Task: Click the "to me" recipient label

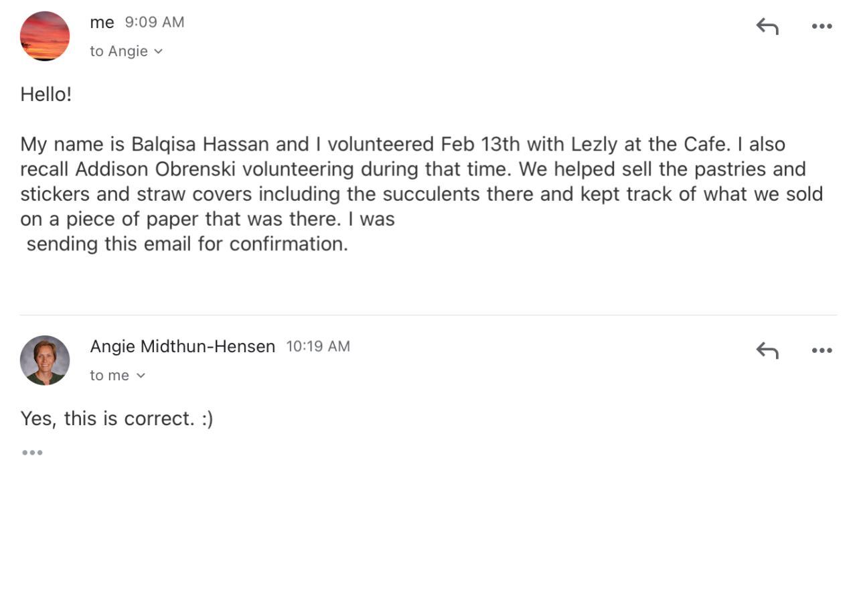Action: pos(109,376)
